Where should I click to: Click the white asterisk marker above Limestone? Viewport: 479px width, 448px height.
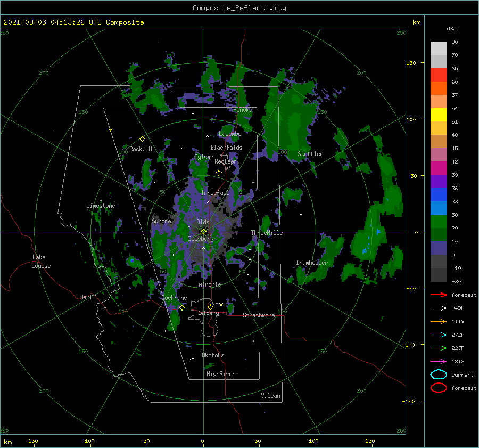(x=101, y=201)
